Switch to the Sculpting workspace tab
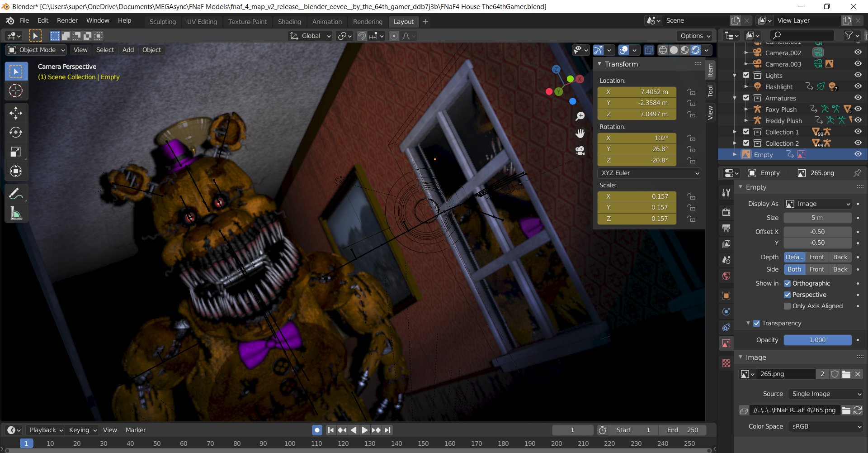The image size is (868, 453). tap(163, 22)
